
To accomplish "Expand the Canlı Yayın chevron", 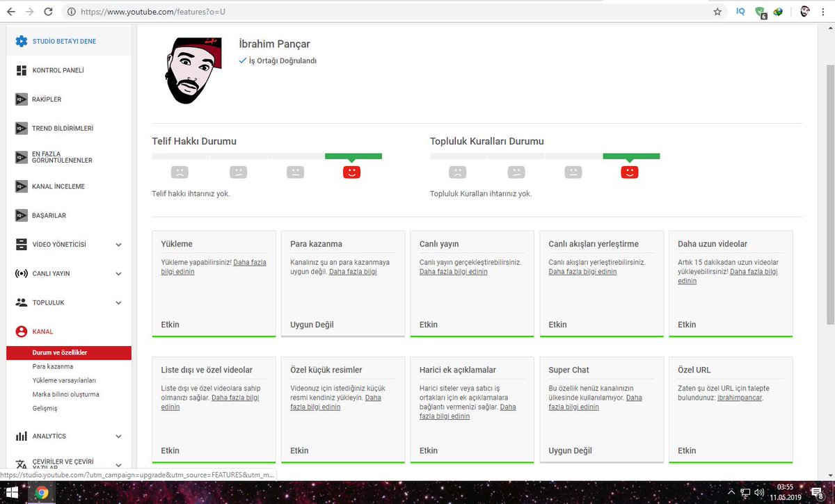I will pyautogui.click(x=118, y=273).
